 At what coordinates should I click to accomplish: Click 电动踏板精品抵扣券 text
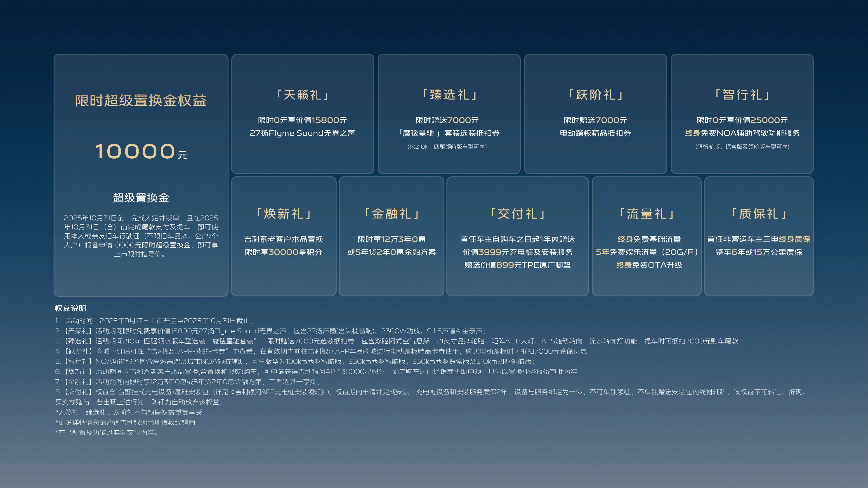coord(595,133)
